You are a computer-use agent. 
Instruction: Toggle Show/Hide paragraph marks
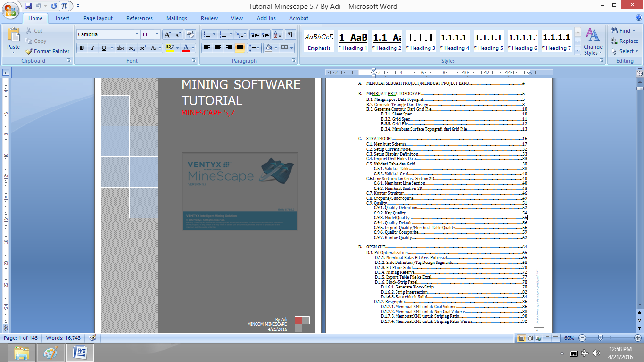point(290,34)
